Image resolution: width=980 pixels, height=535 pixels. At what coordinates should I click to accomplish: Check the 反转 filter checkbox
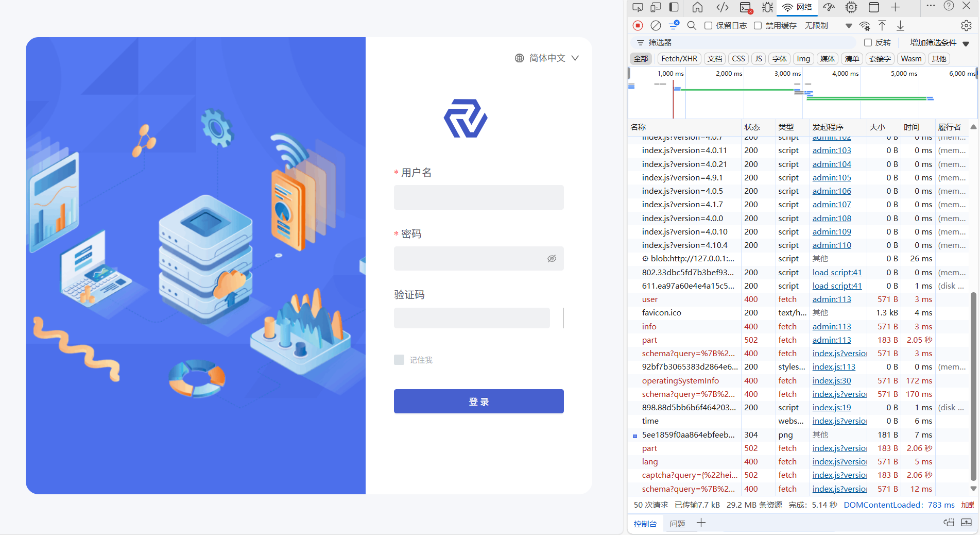[x=868, y=43]
